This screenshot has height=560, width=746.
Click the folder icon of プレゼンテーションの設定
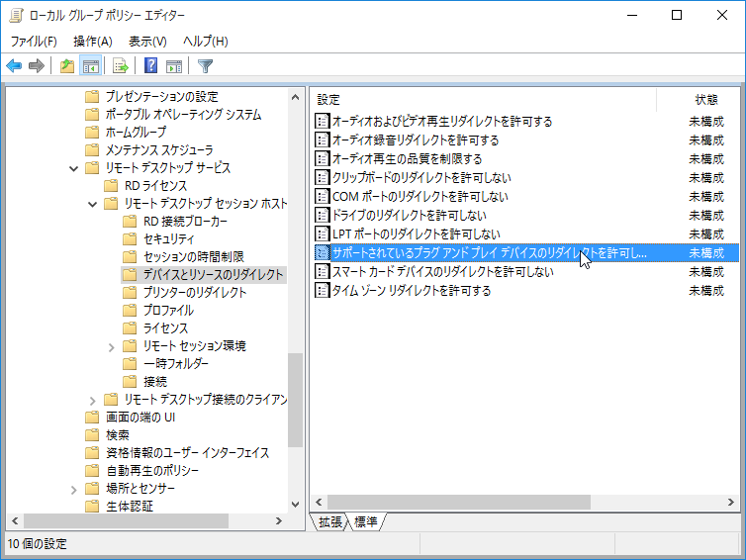point(92,97)
